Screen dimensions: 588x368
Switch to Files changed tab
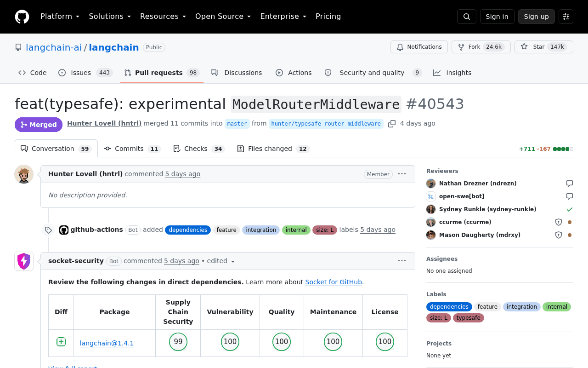pyautogui.click(x=273, y=149)
